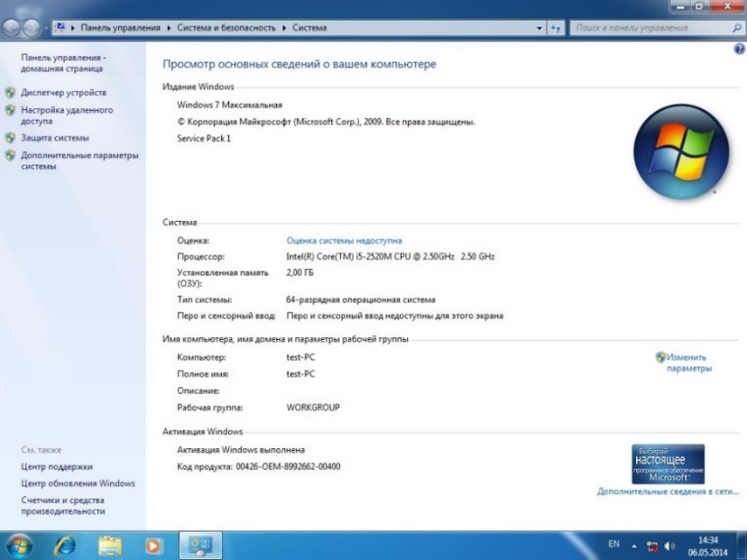Image resolution: width=747 pixels, height=560 pixels.
Task: Open "Дополнительные сведения в сети..." link
Action: [x=667, y=492]
